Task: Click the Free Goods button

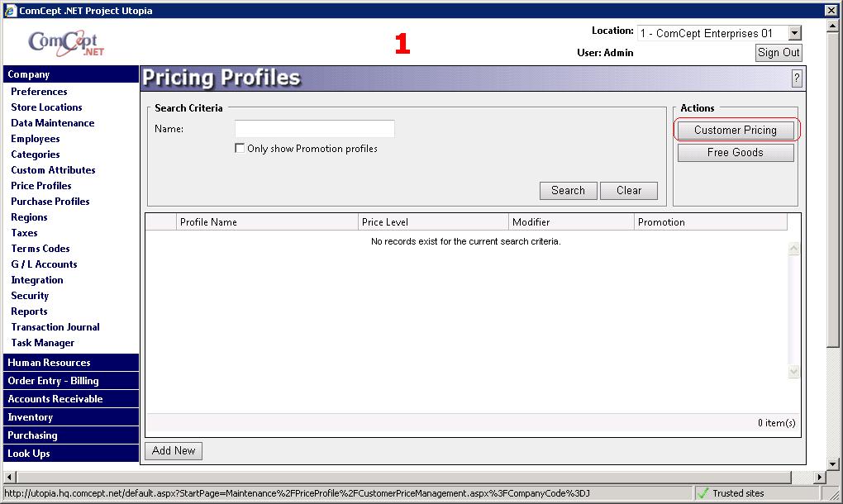Action: [735, 153]
